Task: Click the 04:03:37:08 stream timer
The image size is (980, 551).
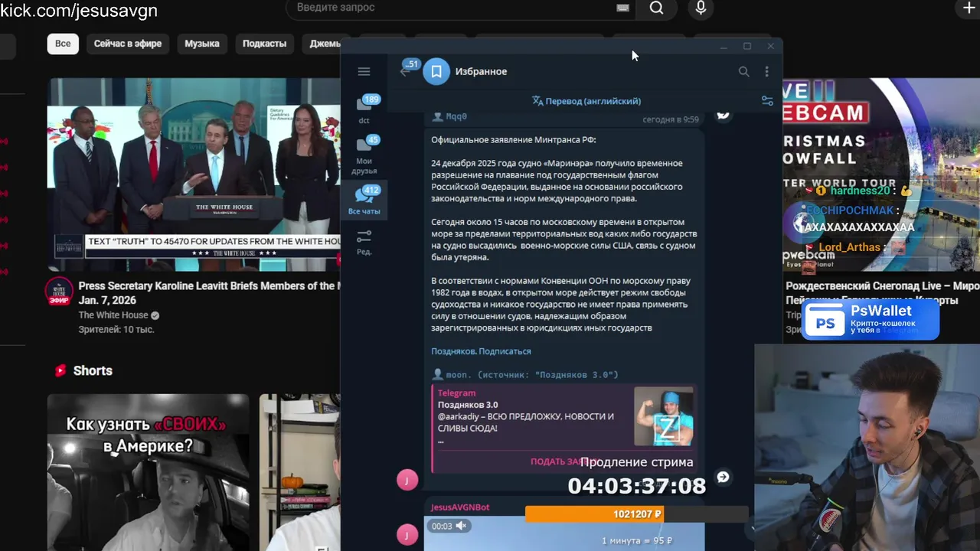Action: tap(636, 485)
